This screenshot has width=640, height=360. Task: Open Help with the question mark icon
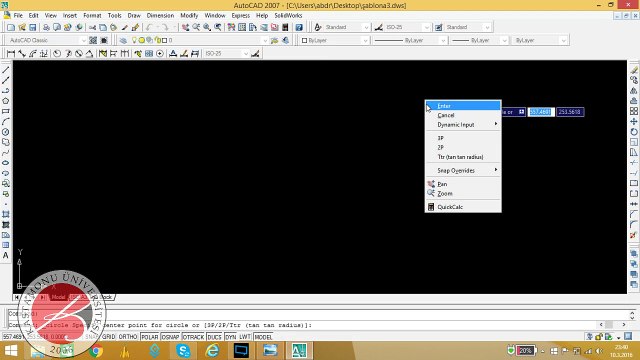click(x=299, y=27)
